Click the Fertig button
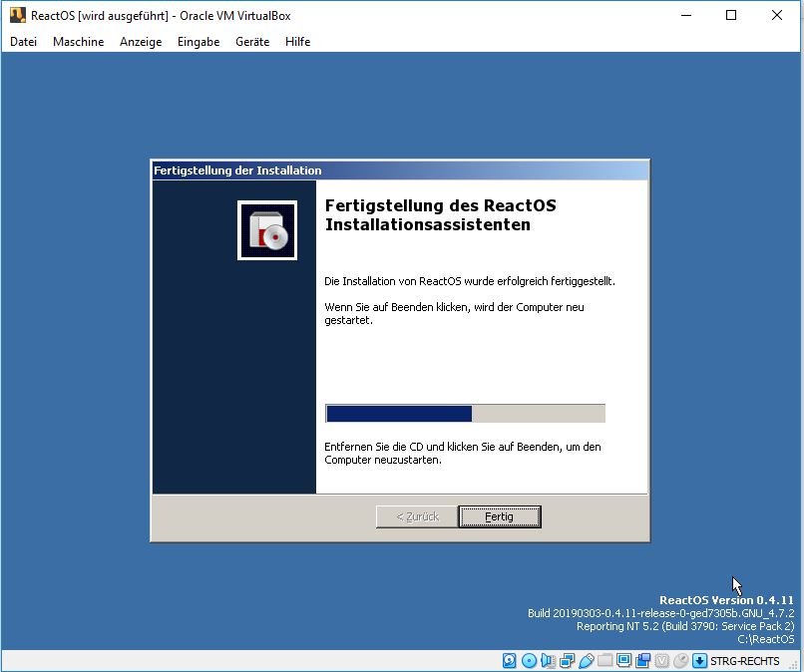 [x=500, y=516]
